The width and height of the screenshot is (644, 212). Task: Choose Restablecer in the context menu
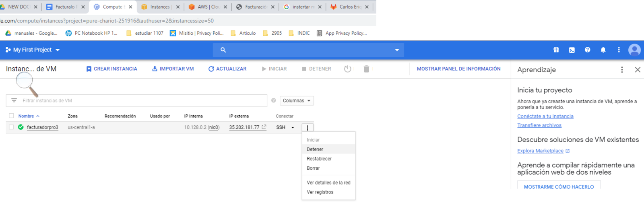pos(328,159)
